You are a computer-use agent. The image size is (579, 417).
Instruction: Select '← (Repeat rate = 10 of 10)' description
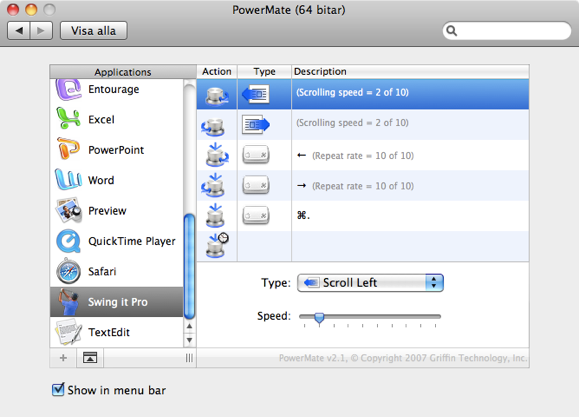[x=355, y=155]
